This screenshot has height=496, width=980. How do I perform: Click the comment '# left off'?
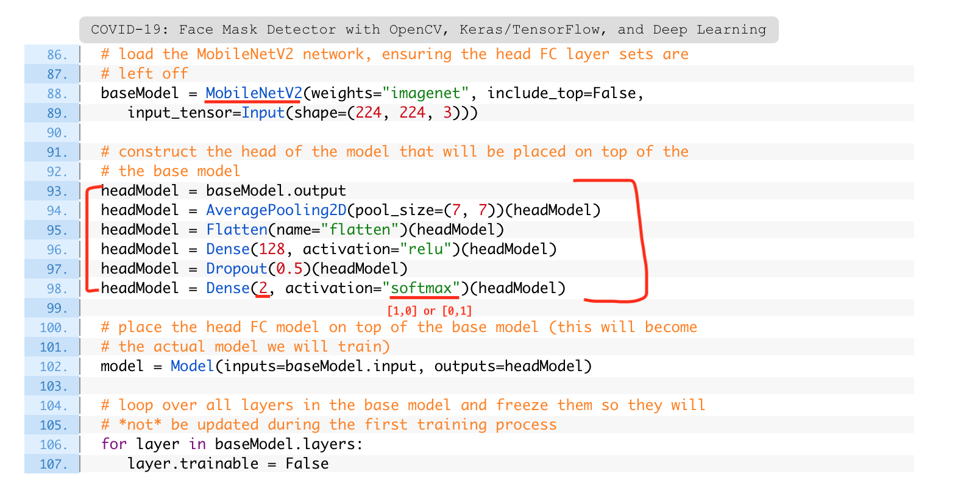144,74
